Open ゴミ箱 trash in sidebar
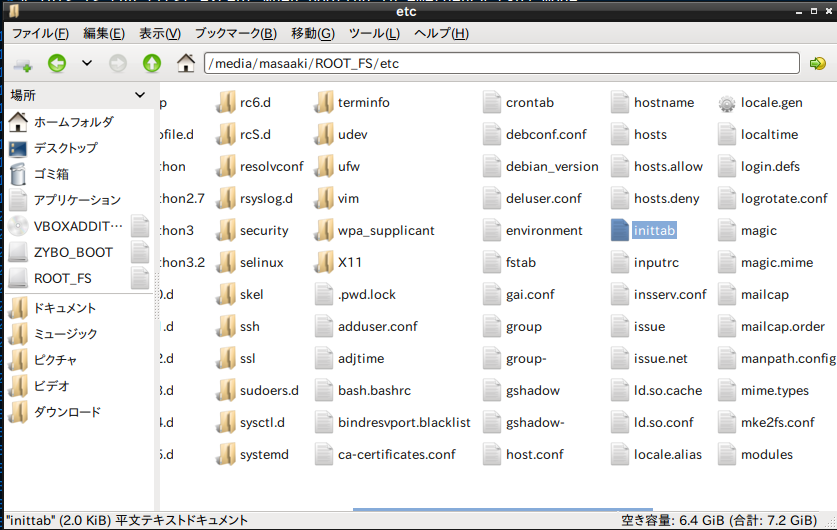This screenshot has width=837, height=530. click(52, 174)
